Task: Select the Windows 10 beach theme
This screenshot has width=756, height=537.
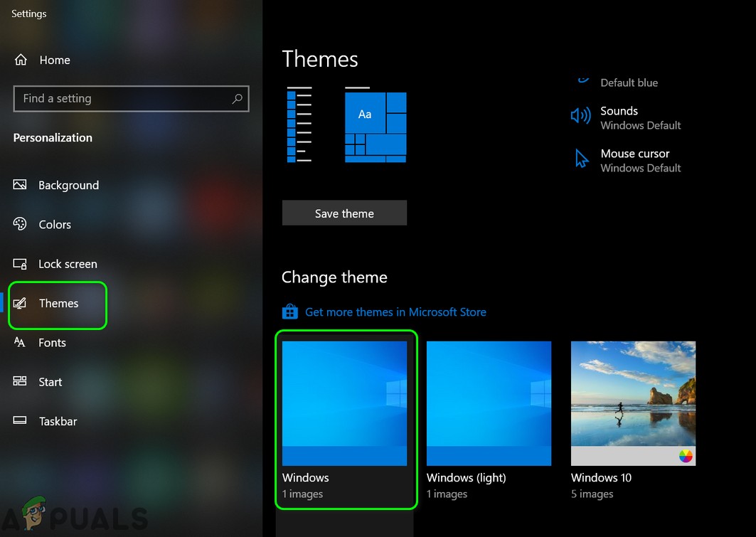Action: coord(633,403)
